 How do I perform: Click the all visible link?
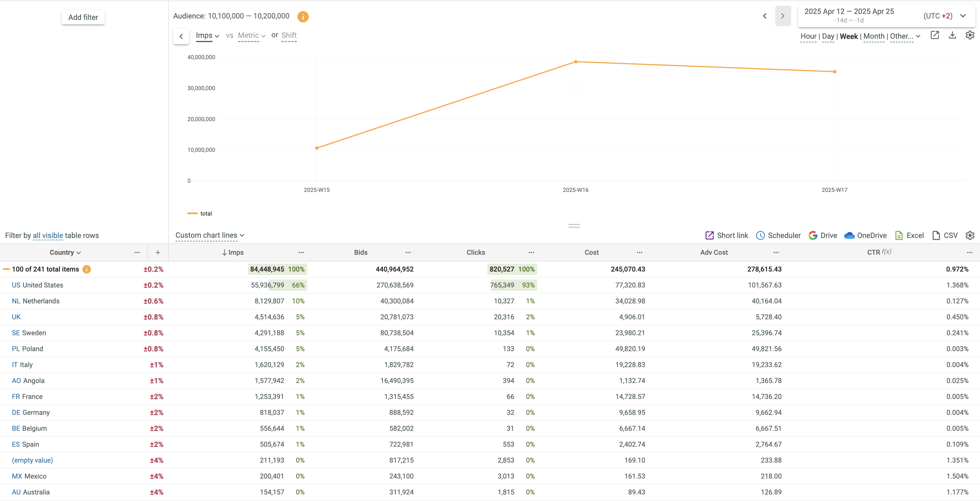pyautogui.click(x=48, y=235)
